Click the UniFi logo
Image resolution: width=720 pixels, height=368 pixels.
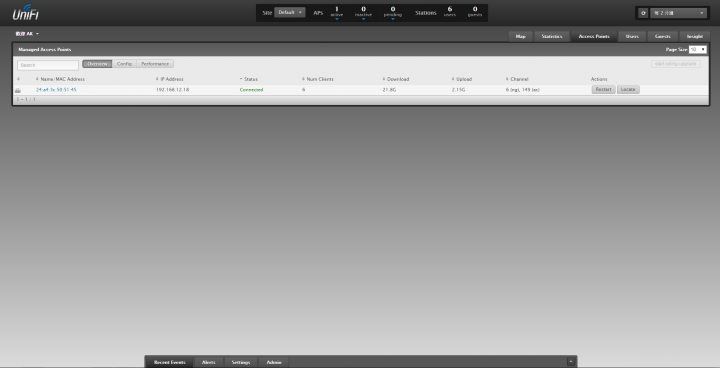25,12
